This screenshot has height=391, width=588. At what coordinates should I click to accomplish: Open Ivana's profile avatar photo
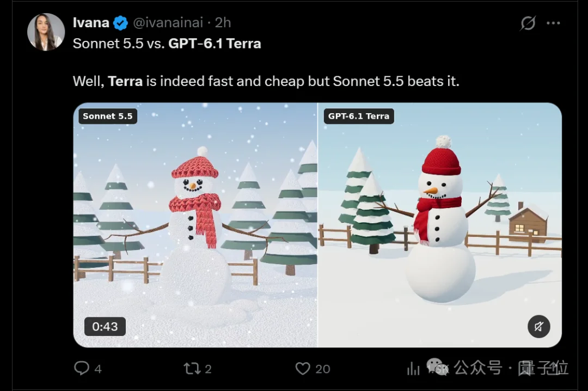coord(46,32)
